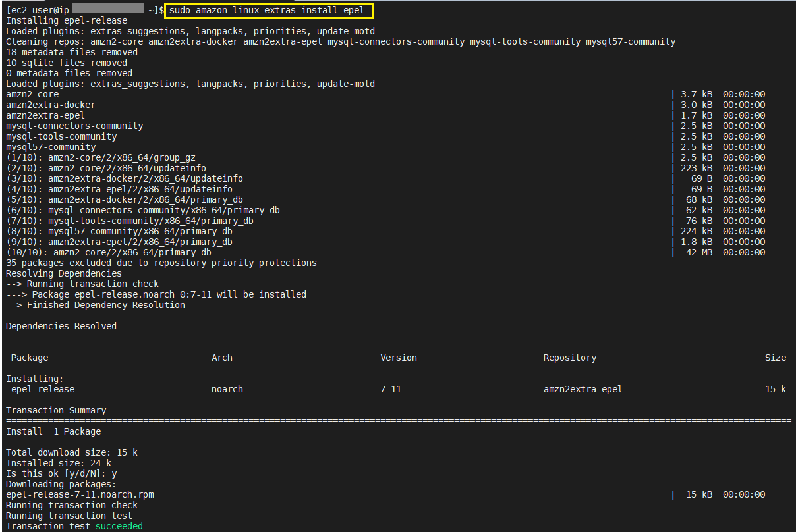Select the Transaction Summary header text
Screen dimensions: 796x532
(55, 410)
